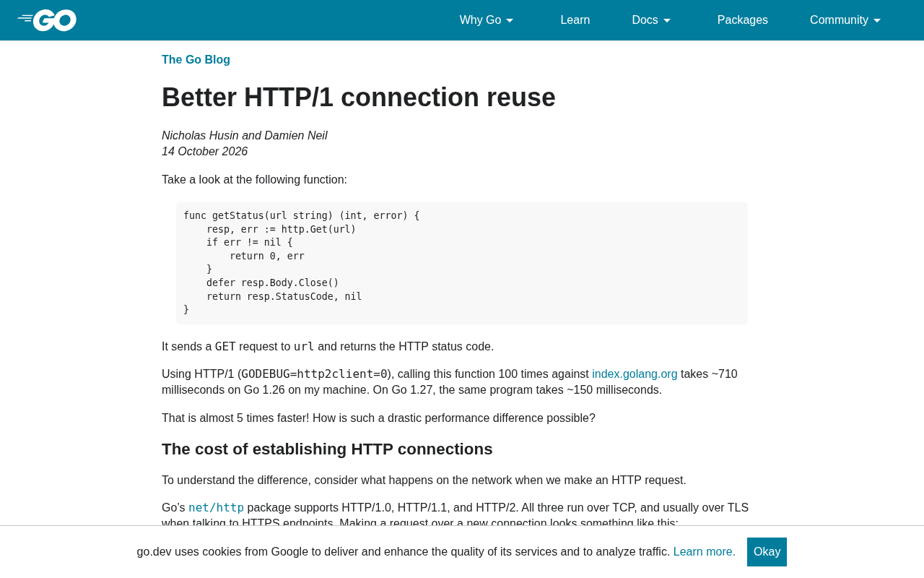This screenshot has height=578, width=924.
Task: Go to The Go Blog link
Action: coord(196,60)
